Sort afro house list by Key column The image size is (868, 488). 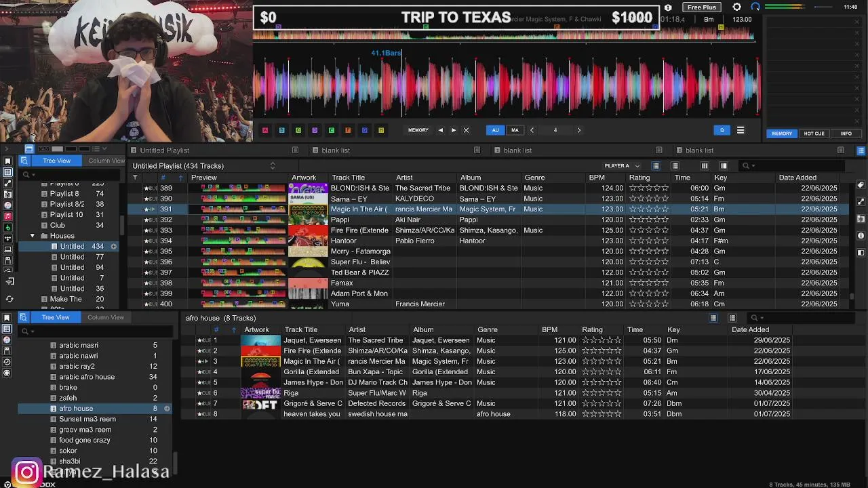696,330
